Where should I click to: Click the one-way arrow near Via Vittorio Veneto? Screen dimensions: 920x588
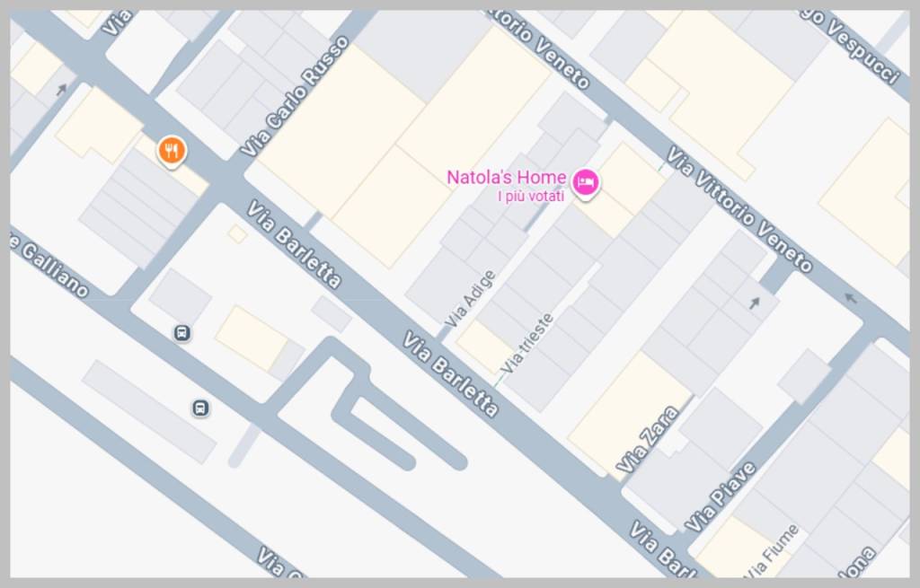(x=851, y=299)
